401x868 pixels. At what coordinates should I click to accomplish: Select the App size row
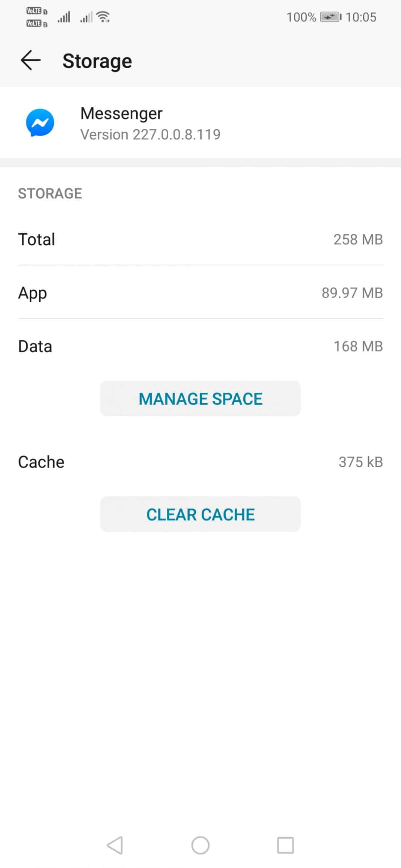click(x=200, y=293)
